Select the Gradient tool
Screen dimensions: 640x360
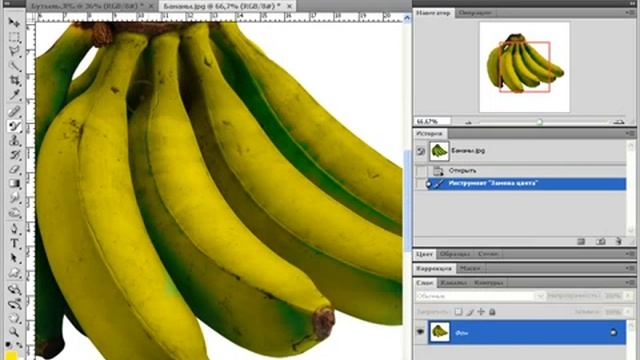(x=15, y=184)
